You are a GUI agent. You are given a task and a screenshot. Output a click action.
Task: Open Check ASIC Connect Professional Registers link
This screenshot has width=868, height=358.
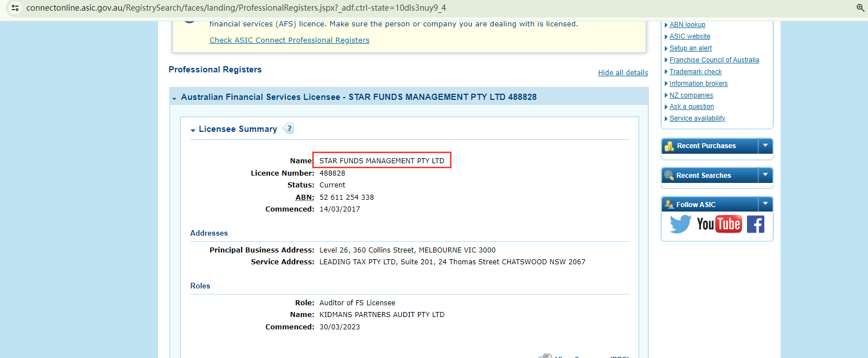(x=289, y=40)
